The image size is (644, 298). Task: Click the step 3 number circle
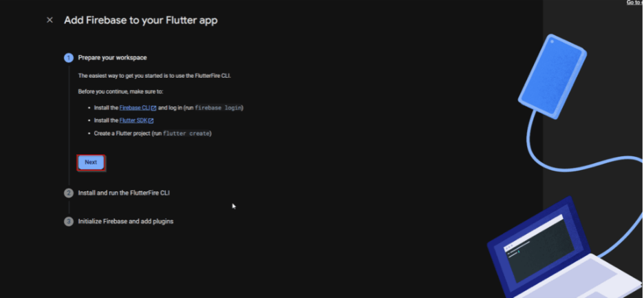tap(69, 222)
